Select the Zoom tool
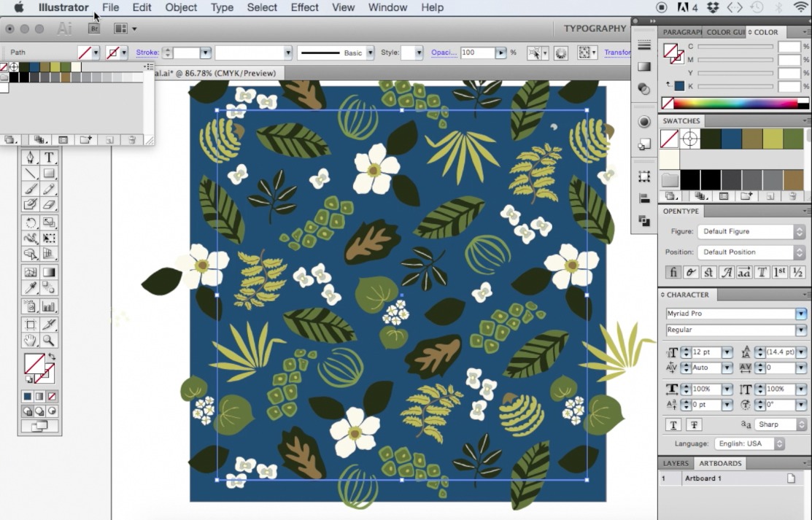This screenshot has width=812, height=520. pyautogui.click(x=49, y=341)
